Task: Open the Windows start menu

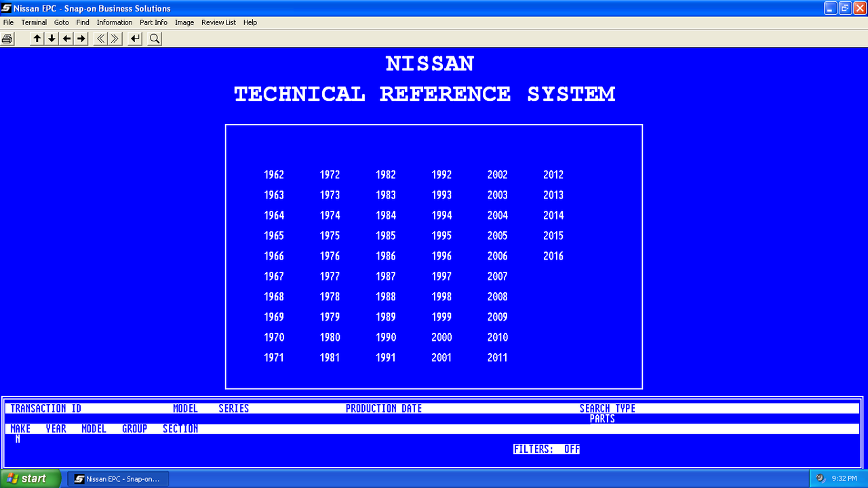Action: point(31,479)
